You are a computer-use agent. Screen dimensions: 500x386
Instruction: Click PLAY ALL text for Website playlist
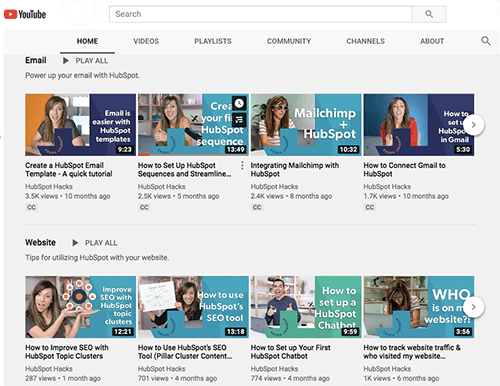click(x=101, y=243)
